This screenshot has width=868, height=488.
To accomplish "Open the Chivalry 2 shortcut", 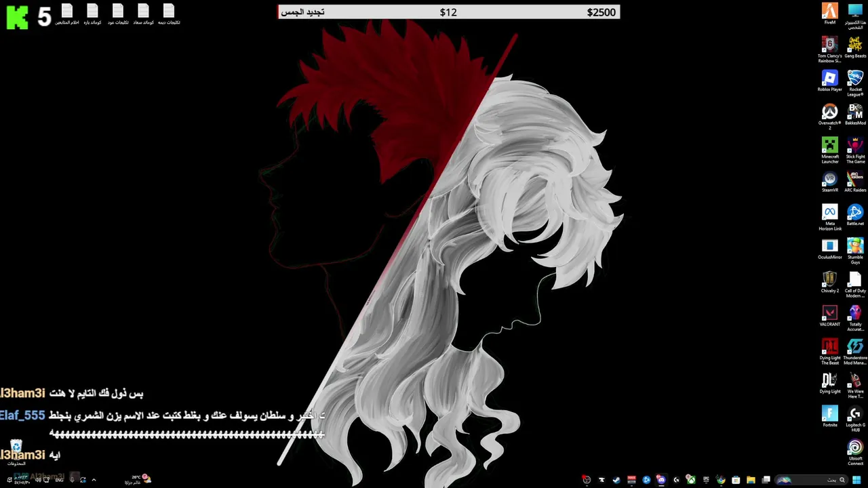I will [x=830, y=282].
